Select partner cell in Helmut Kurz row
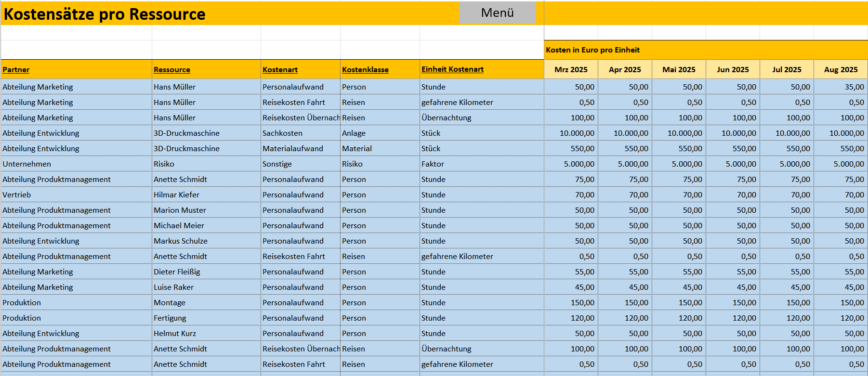This screenshot has width=868, height=376. (x=76, y=333)
